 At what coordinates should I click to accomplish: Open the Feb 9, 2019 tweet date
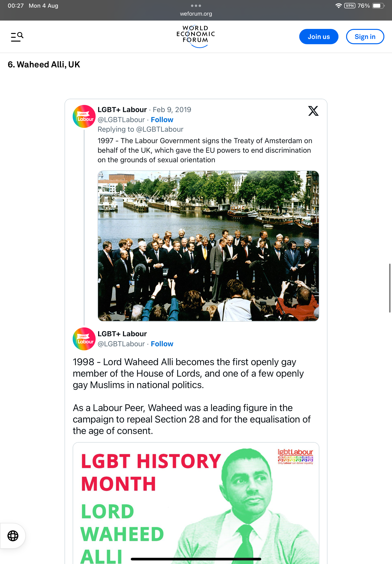(172, 110)
